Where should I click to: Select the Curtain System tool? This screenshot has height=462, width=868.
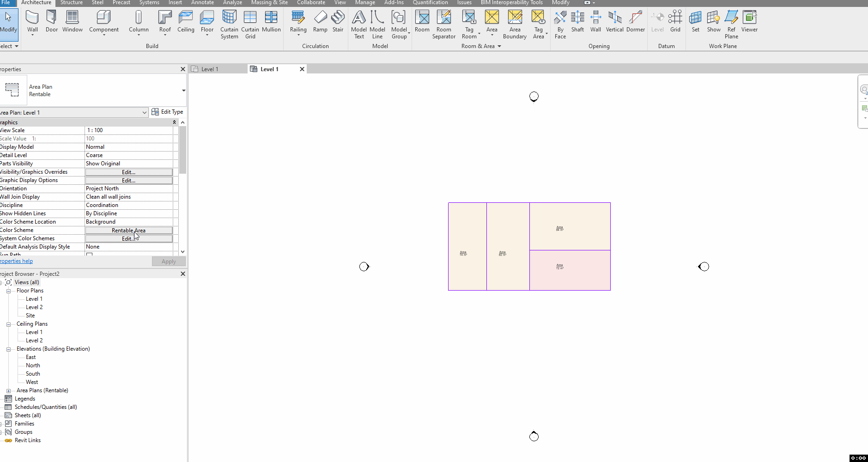pos(230,23)
